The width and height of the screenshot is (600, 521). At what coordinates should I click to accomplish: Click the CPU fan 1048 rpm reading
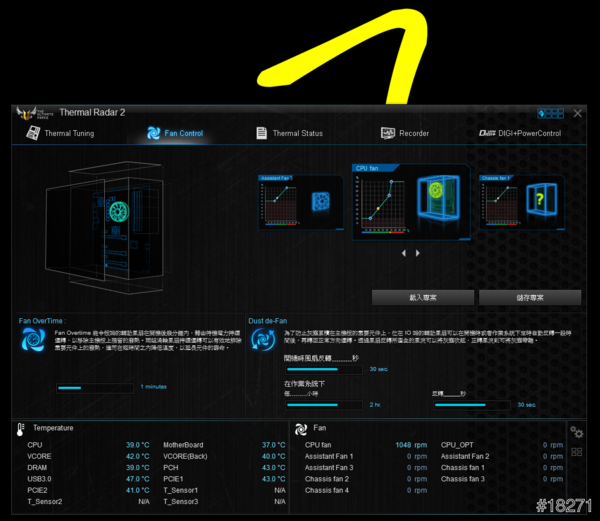[411, 445]
